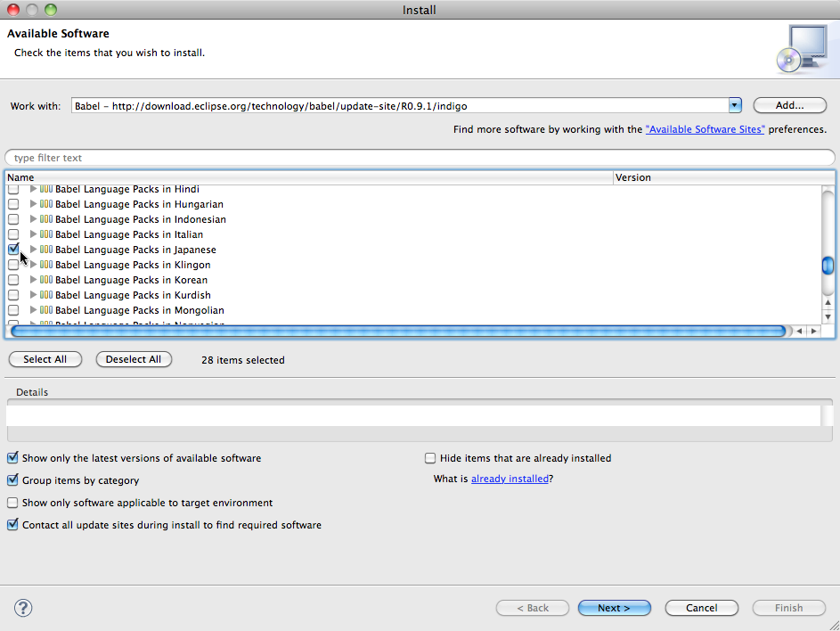This screenshot has width=840, height=631.
Task: Check the Italian language pack checkbox
Action: (x=13, y=234)
